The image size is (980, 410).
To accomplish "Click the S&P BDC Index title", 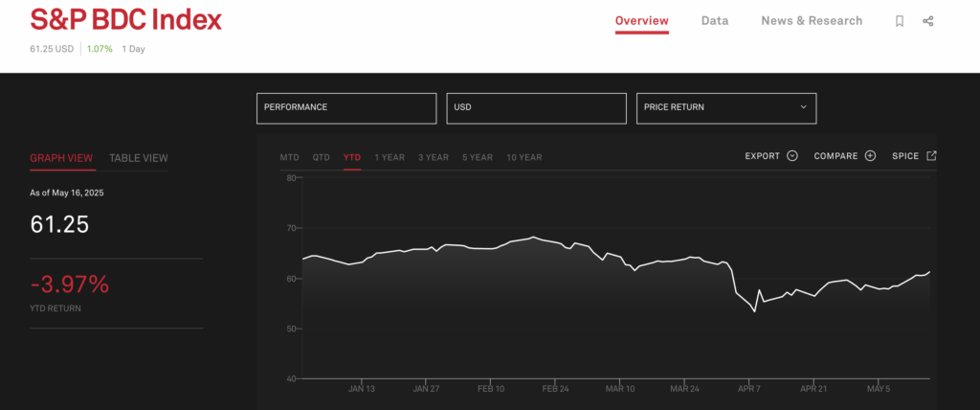I will 125,20.
